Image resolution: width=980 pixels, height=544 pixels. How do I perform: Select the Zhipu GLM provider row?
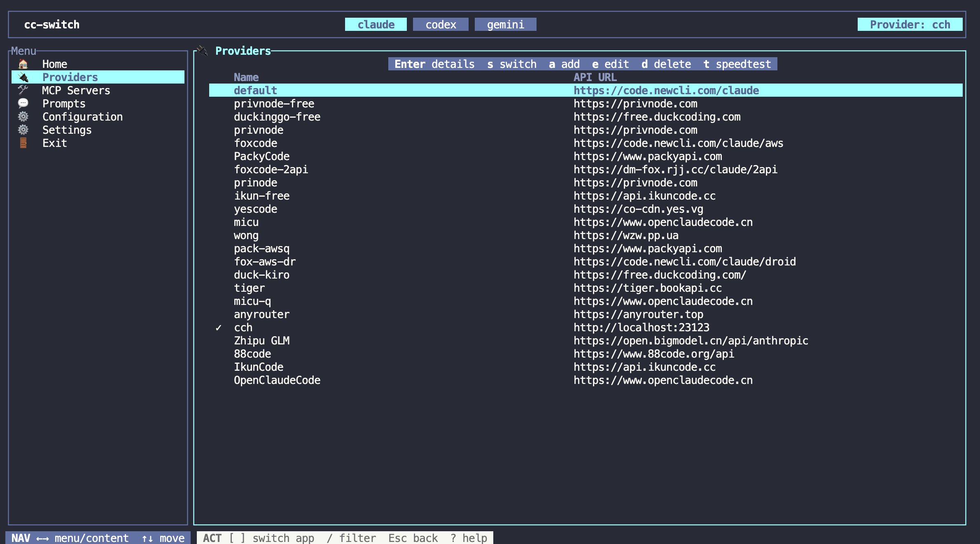(x=262, y=340)
